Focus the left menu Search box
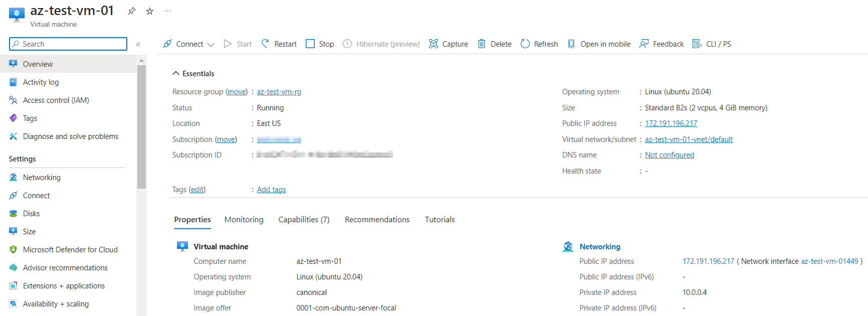 click(x=68, y=44)
